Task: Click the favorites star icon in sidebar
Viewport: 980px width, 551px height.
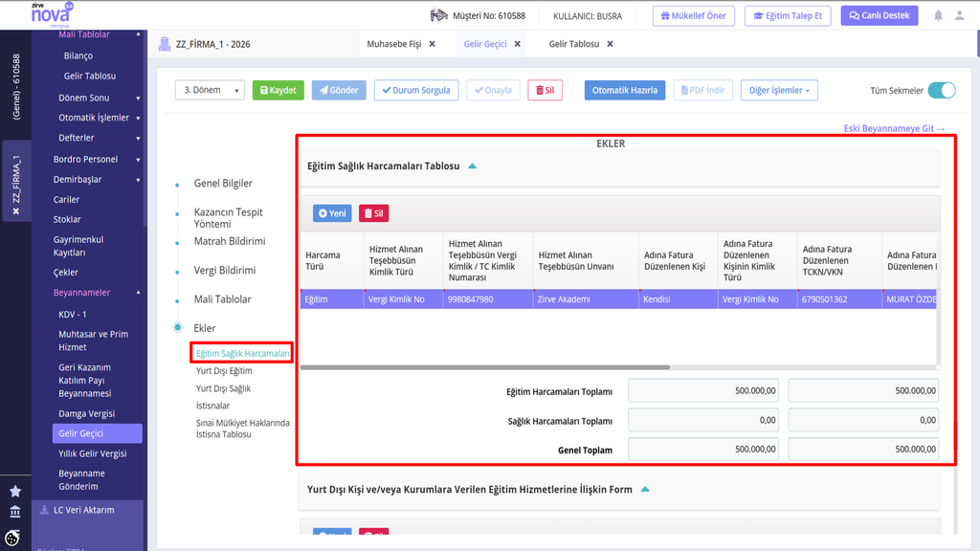Action: 15,491
